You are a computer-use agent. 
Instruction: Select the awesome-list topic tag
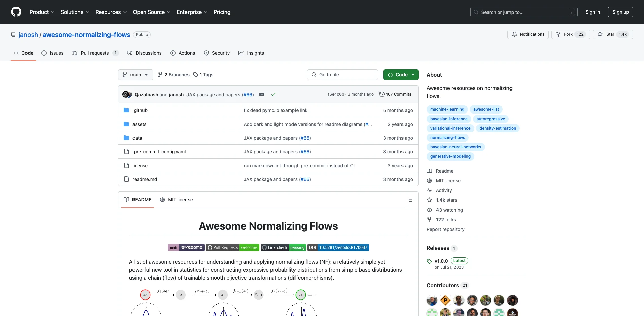(486, 109)
